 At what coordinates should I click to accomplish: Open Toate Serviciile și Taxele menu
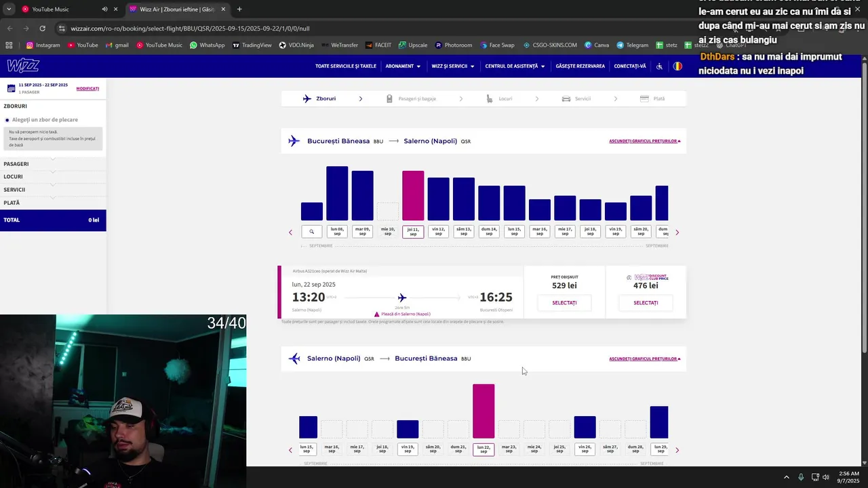click(x=346, y=66)
